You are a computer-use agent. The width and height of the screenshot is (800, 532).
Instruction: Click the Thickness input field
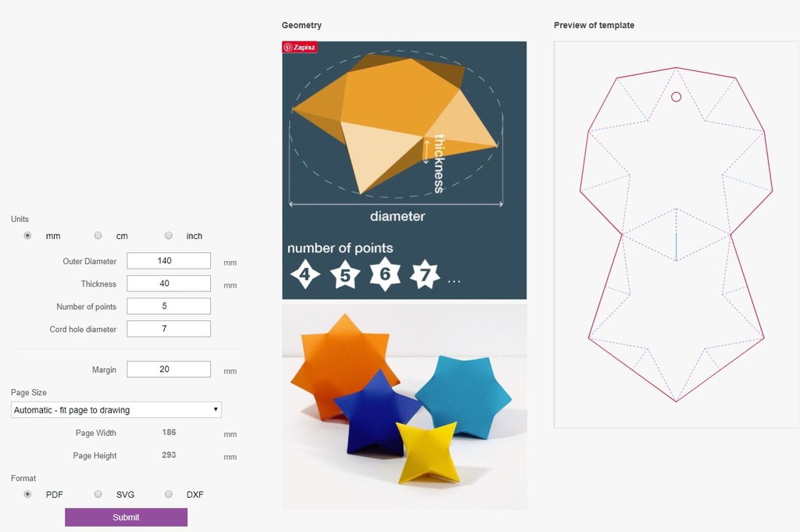point(169,284)
